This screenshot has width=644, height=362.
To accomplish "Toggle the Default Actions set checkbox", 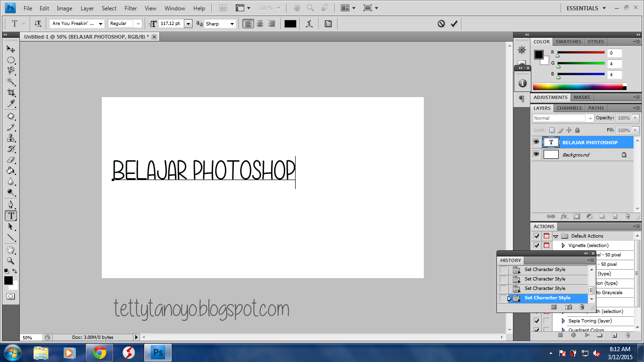I will (x=537, y=236).
